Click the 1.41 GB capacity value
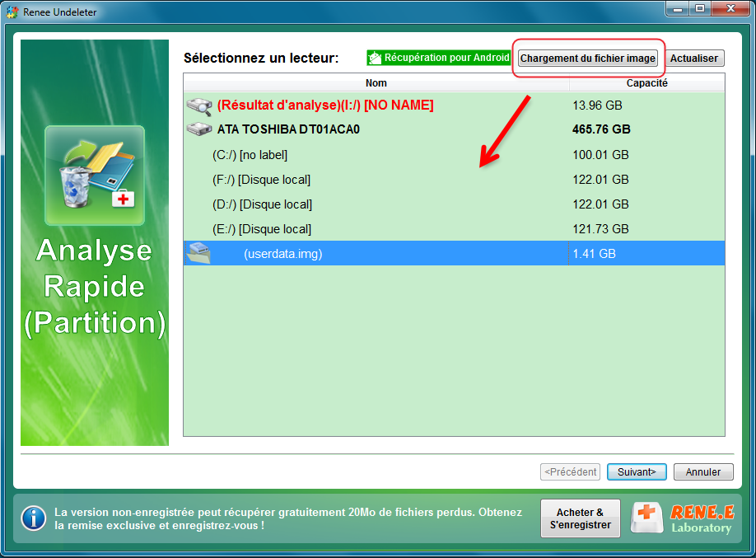This screenshot has width=756, height=558. click(594, 254)
